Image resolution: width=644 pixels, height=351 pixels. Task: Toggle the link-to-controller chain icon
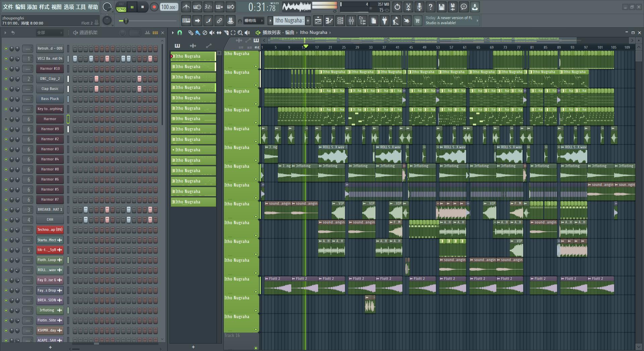(219, 21)
